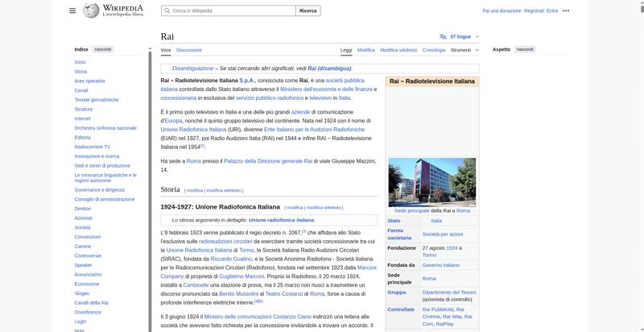Go to Canone index entry
The width and height of the screenshot is (644, 332).
[83, 247]
